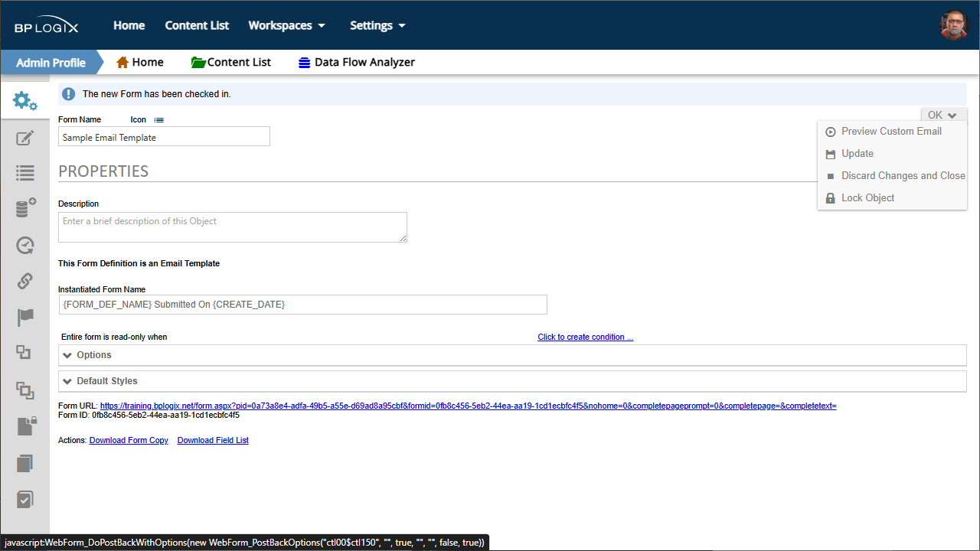Open the gears properties sidebar icon
The width and height of the screenshot is (980, 551).
[x=25, y=101]
